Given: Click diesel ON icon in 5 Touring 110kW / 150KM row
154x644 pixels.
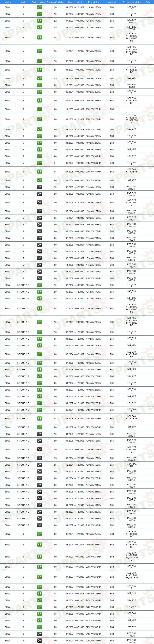Looking at the screenshot, I should coord(39,434).
